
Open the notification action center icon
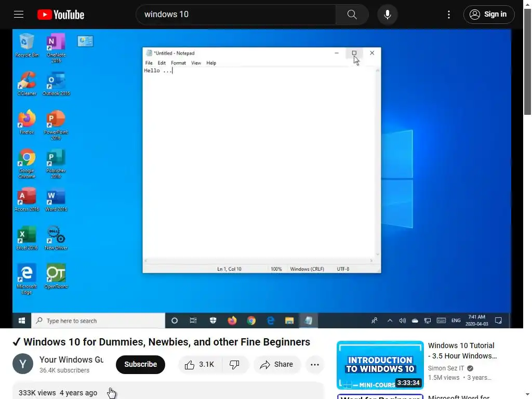click(x=498, y=321)
